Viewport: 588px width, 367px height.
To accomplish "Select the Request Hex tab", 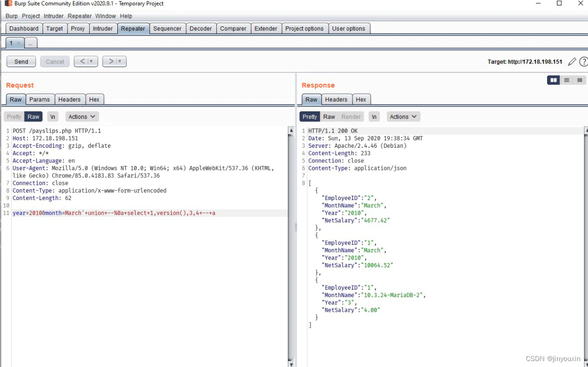I will pyautogui.click(x=95, y=100).
